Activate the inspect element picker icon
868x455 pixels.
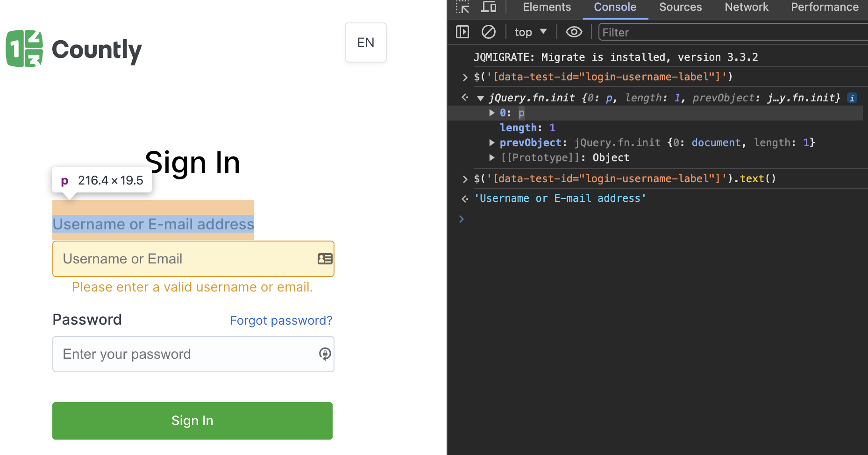tap(462, 7)
